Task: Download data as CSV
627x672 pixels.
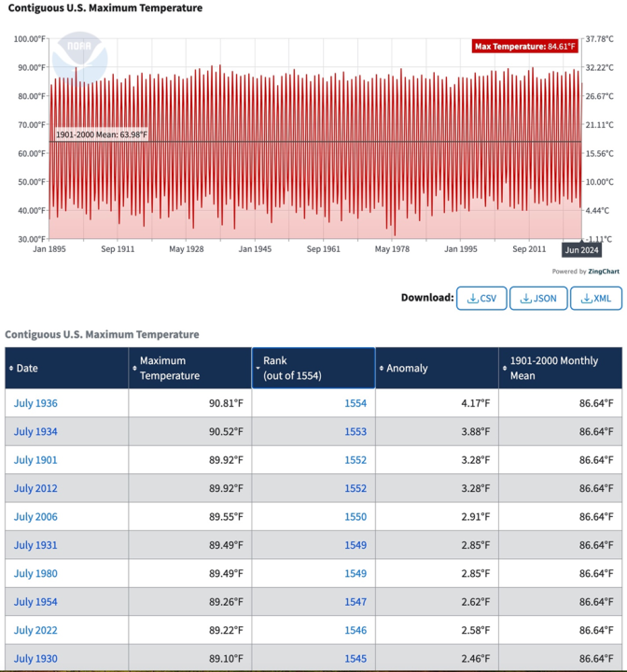Action: click(x=481, y=299)
